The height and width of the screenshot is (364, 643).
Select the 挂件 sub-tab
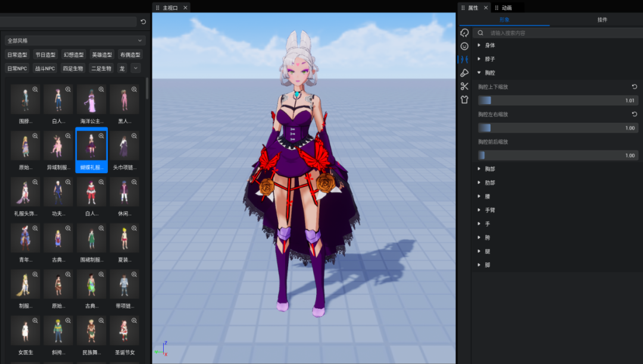coord(602,20)
